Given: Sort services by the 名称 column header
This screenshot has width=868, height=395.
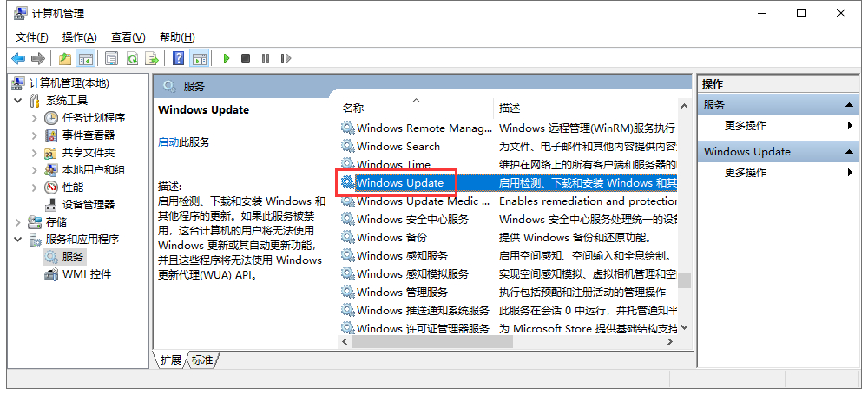Looking at the screenshot, I should coord(415,108).
